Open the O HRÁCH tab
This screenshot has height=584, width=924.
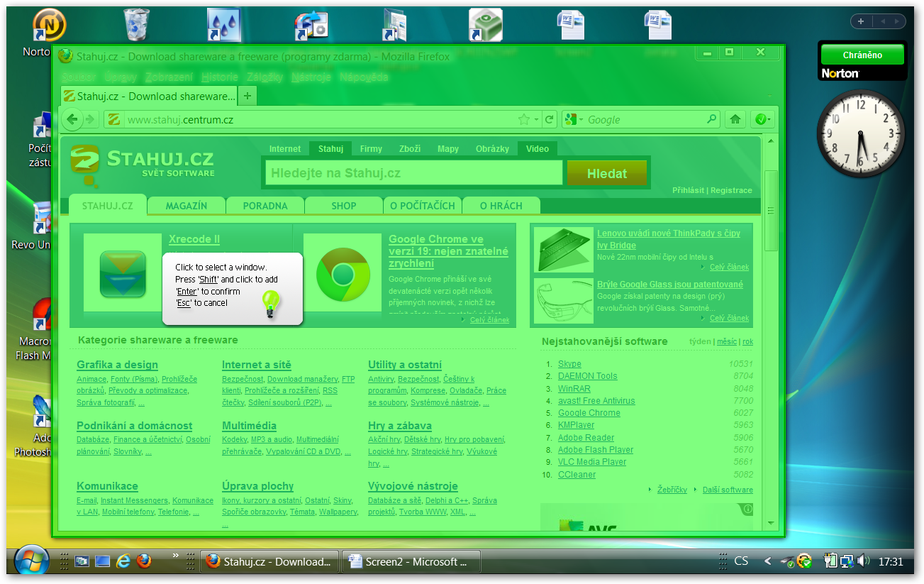pos(501,206)
